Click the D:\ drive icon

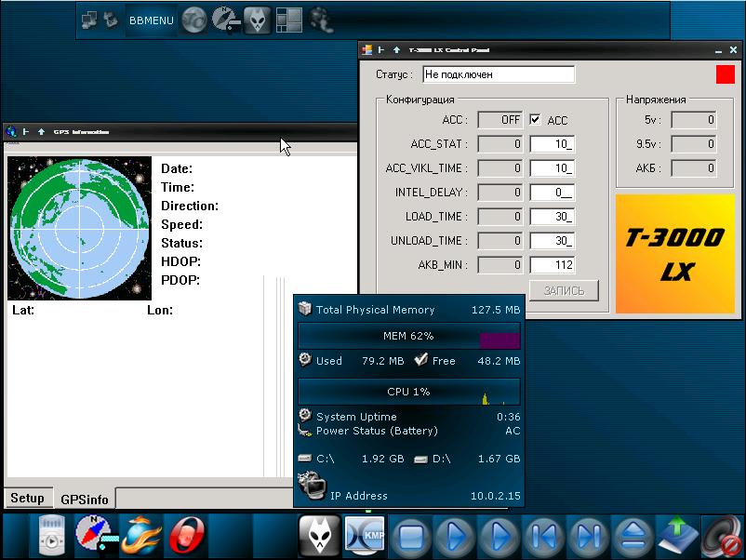420,460
